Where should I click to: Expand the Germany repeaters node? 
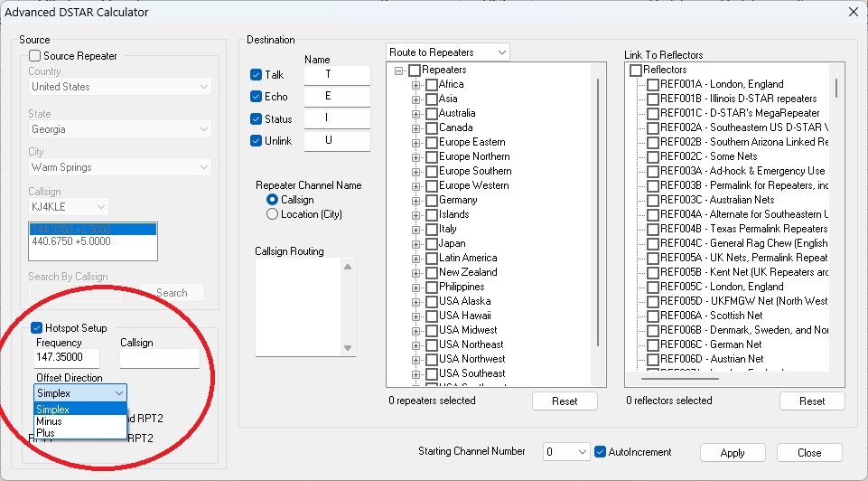point(415,201)
